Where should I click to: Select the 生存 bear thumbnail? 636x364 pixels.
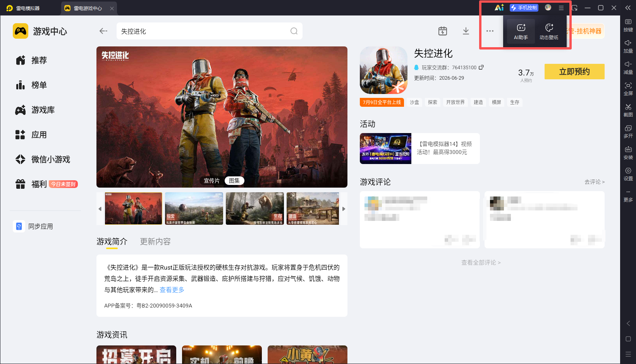(255, 208)
